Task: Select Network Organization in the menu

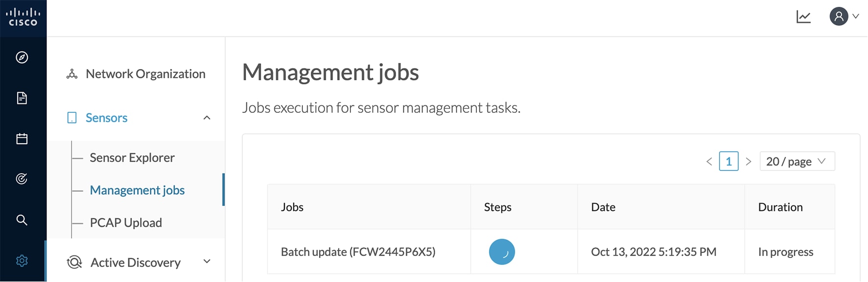Action: click(x=145, y=74)
